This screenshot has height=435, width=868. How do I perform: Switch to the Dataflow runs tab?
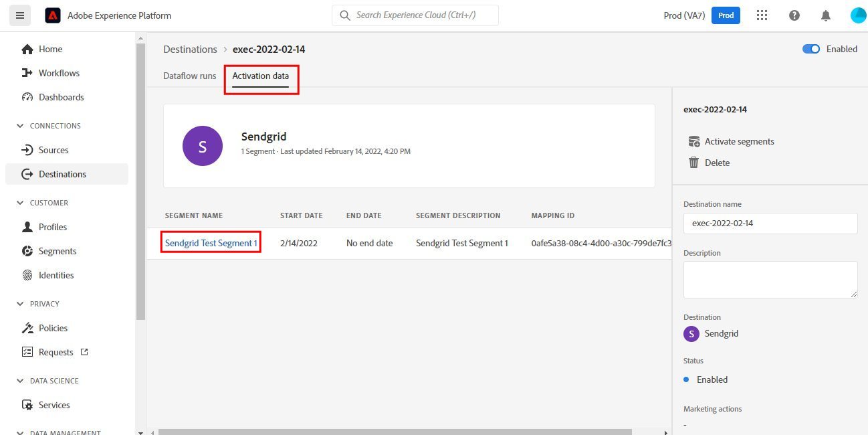(190, 76)
